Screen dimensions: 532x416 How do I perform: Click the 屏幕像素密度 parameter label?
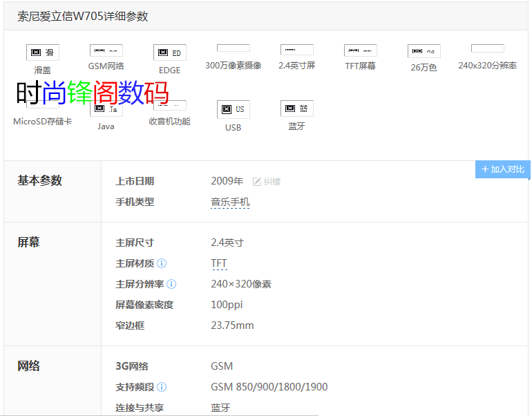144,305
